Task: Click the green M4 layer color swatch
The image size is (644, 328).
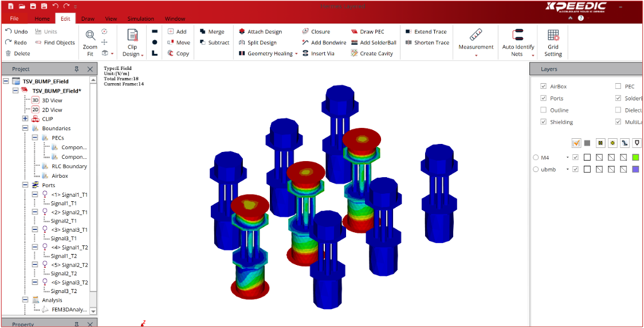Action: tap(635, 157)
